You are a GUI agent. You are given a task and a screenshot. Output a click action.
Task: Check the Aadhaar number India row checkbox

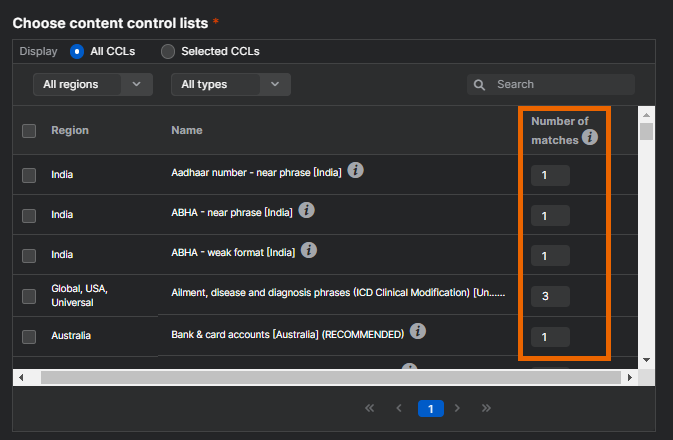pyautogui.click(x=29, y=175)
